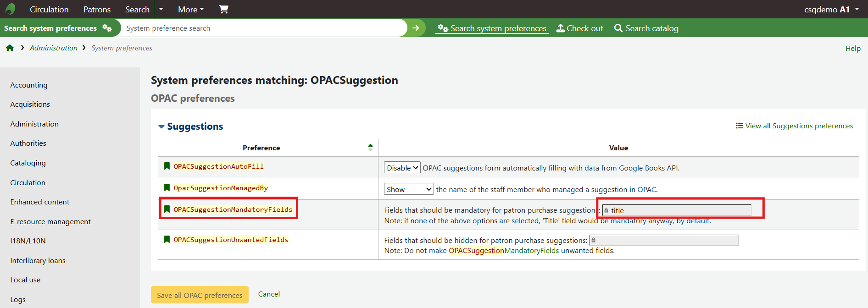This screenshot has width=868, height=308.
Task: Click View all Suggestions preferences link
Action: coord(794,126)
